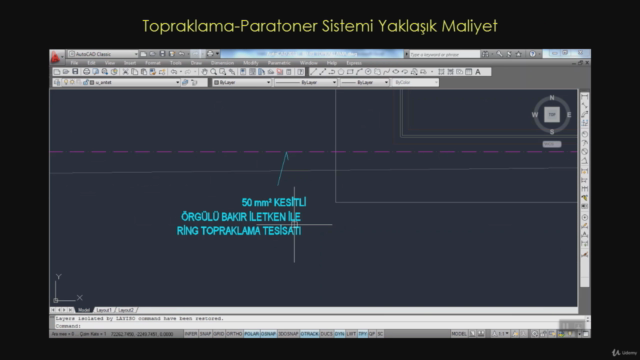
Task: Click the WCS label under the ViewCube
Action: (552, 144)
